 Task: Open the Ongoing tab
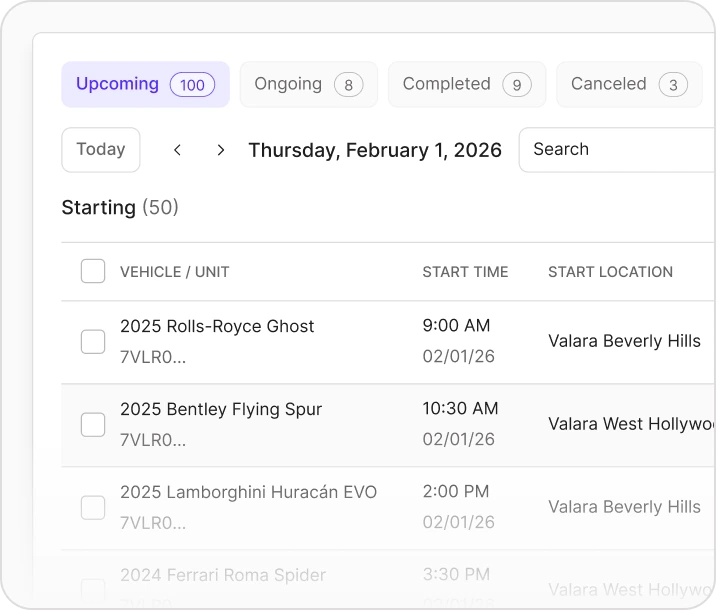click(309, 84)
